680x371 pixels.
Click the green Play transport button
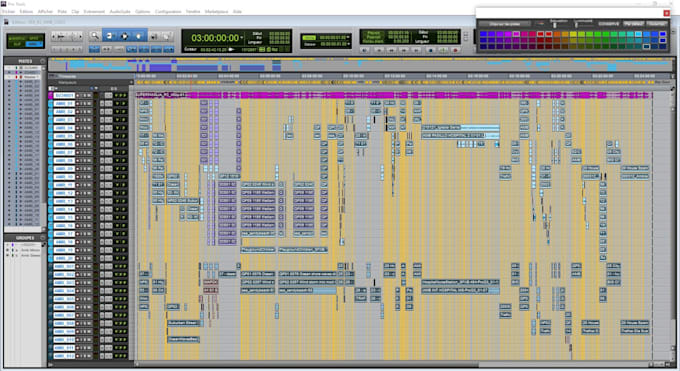tap(443, 50)
